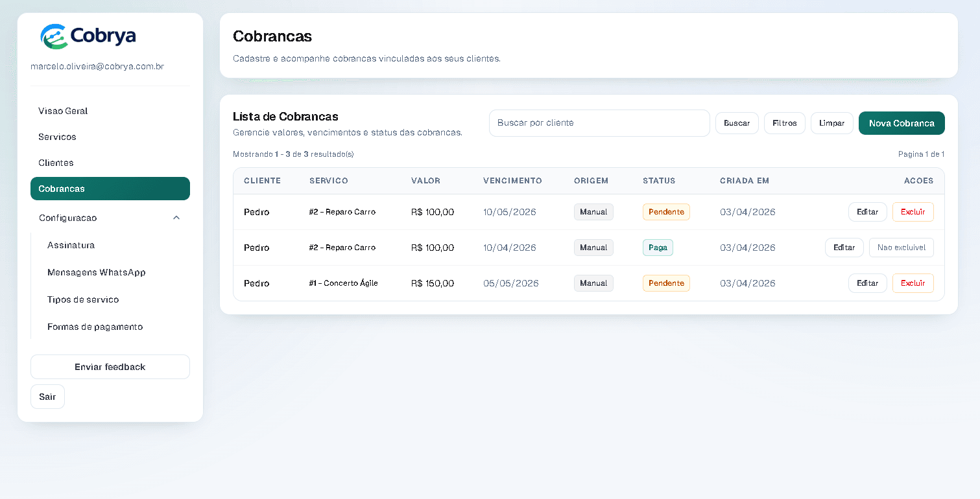Screen dimensions: 980x499
Task: Delete the 10/05/2026 Reparo Carro charge
Action: pyautogui.click(x=913, y=212)
